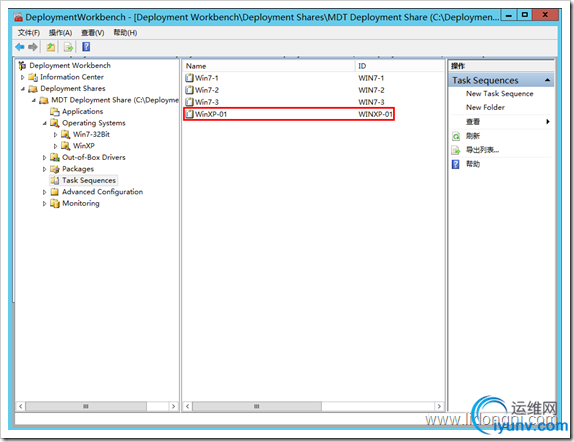Click the 刷新 refresh action
The height and width of the screenshot is (442, 574).
coord(473,136)
